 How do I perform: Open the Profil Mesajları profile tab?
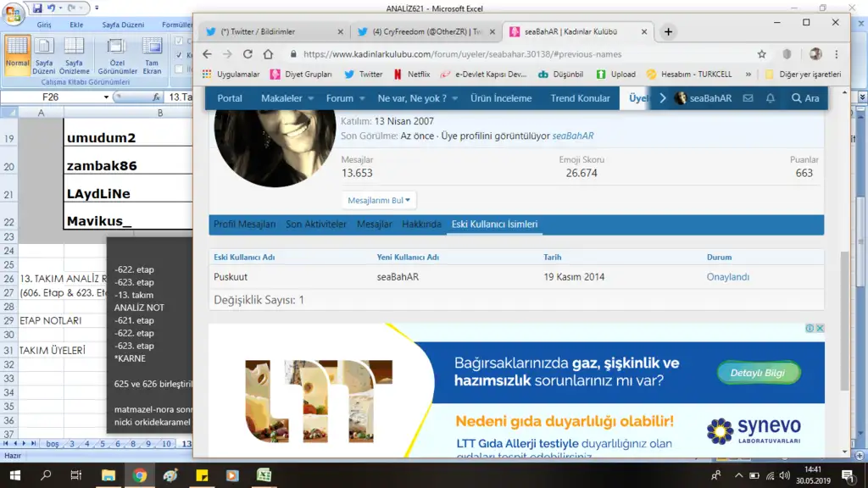coord(244,224)
